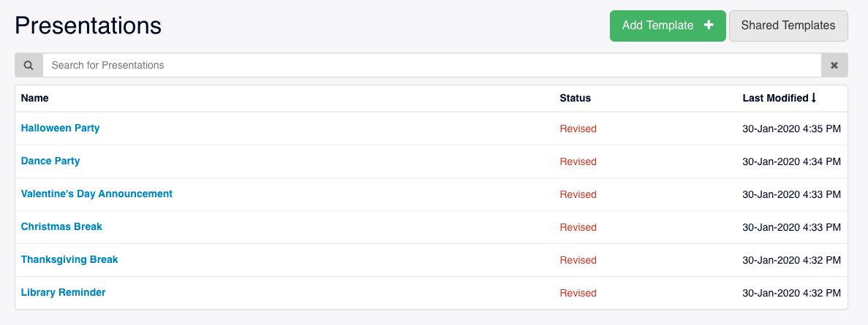Clear search with the X icon
This screenshot has width=868, height=325.
pos(834,66)
